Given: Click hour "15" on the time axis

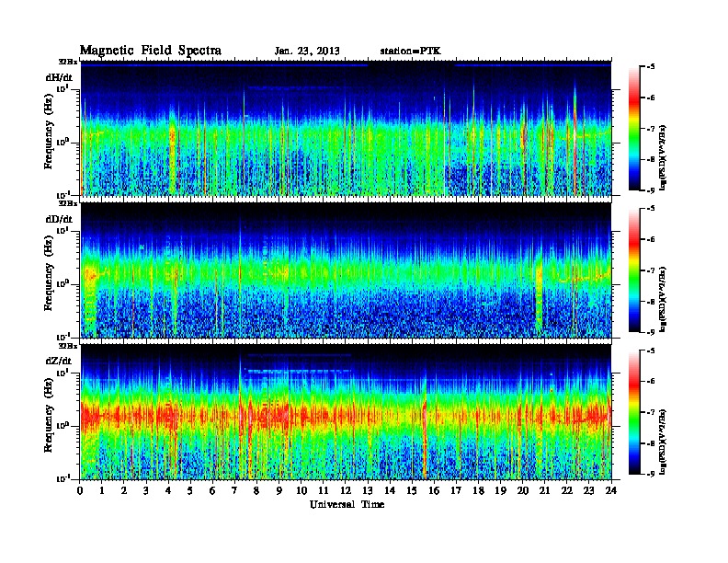Looking at the screenshot, I should click(412, 490).
